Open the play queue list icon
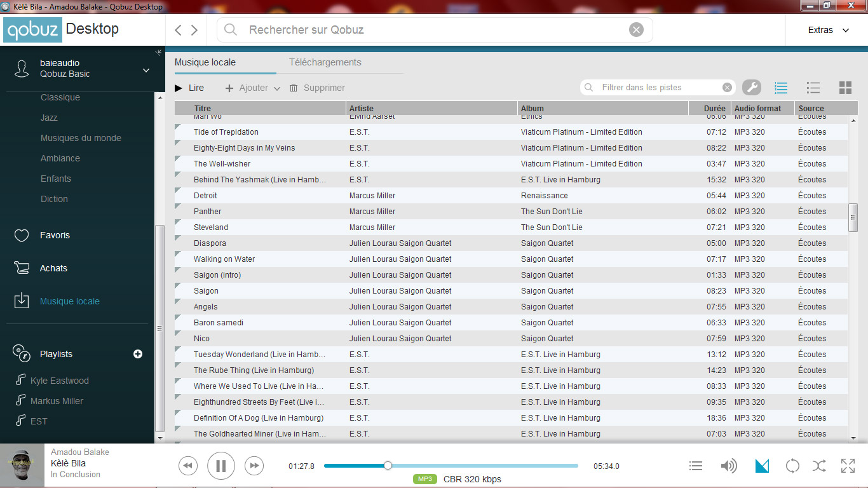The image size is (868, 488). [x=696, y=466]
